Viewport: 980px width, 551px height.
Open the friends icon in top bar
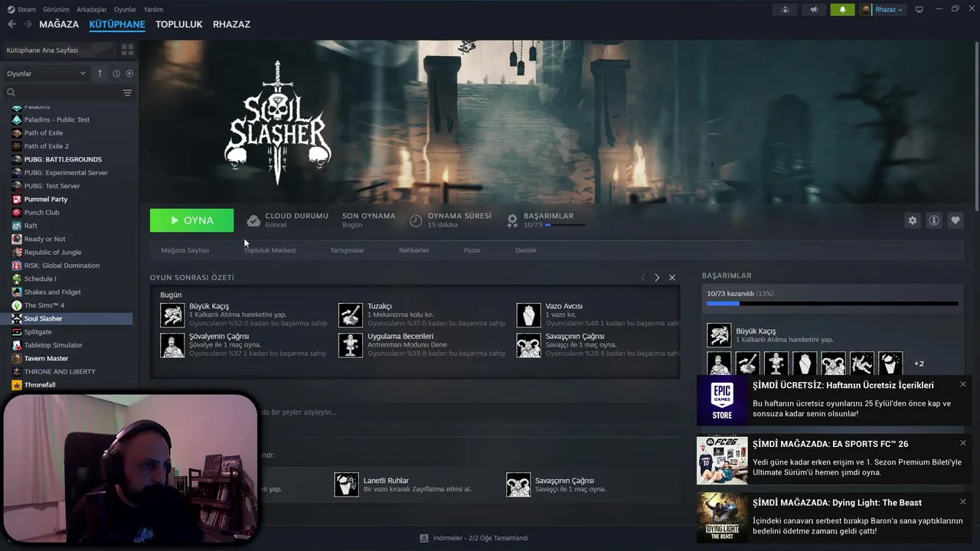(x=785, y=9)
